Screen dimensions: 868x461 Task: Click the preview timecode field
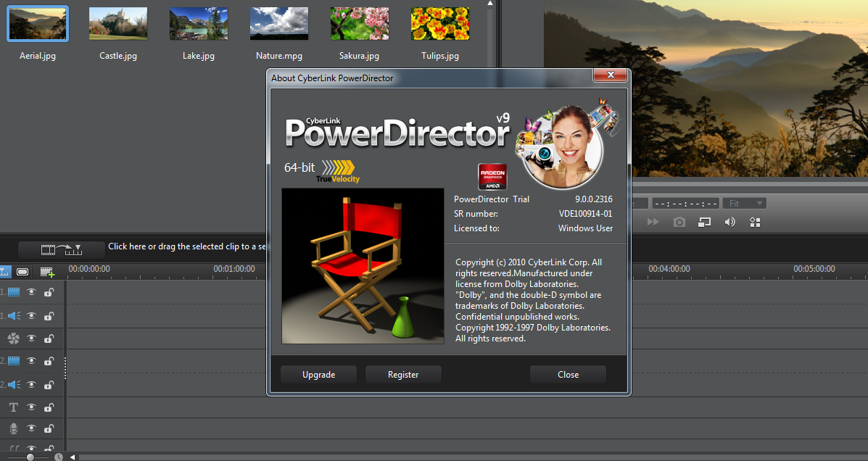coord(685,204)
